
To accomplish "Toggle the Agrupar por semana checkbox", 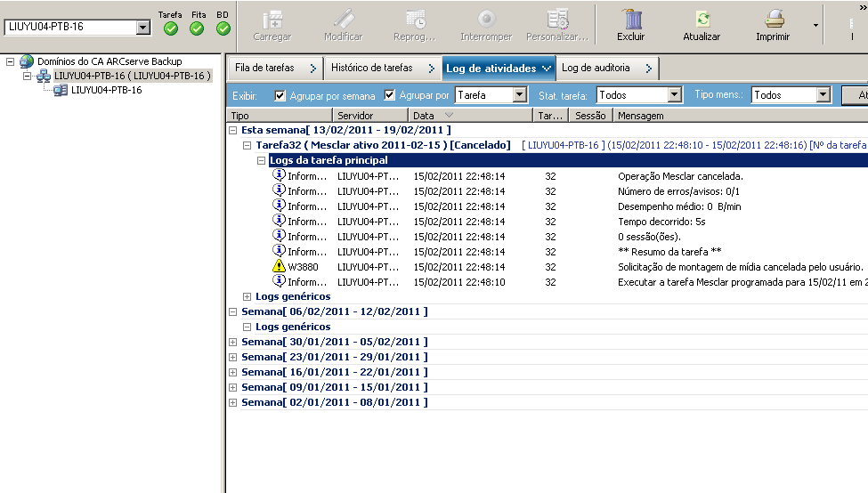I will pos(280,95).
